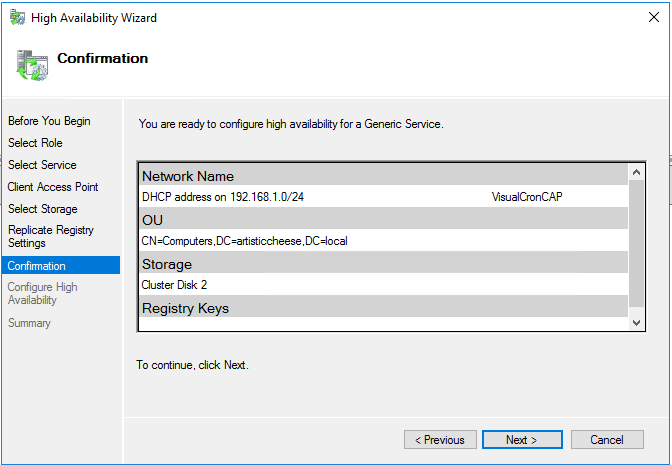Go to the Before You Begin step
The height and width of the screenshot is (465, 672).
(x=49, y=121)
